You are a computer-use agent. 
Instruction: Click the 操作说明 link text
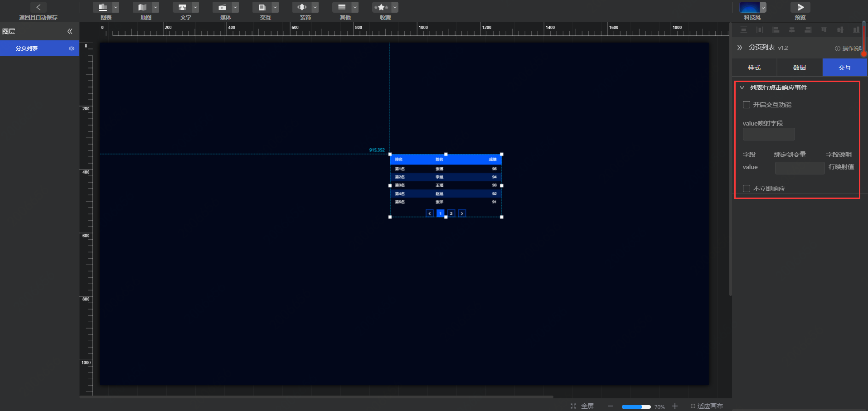coord(852,48)
